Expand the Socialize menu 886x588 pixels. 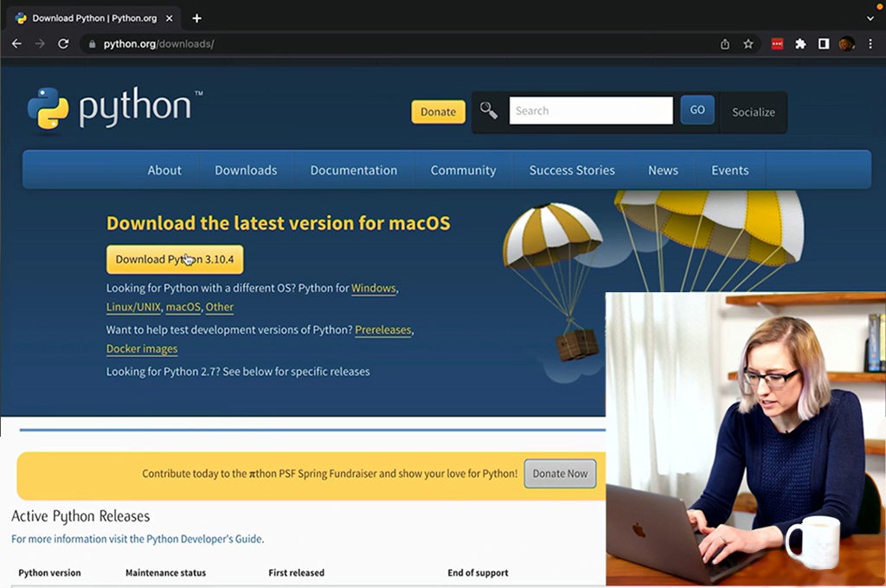click(x=753, y=112)
